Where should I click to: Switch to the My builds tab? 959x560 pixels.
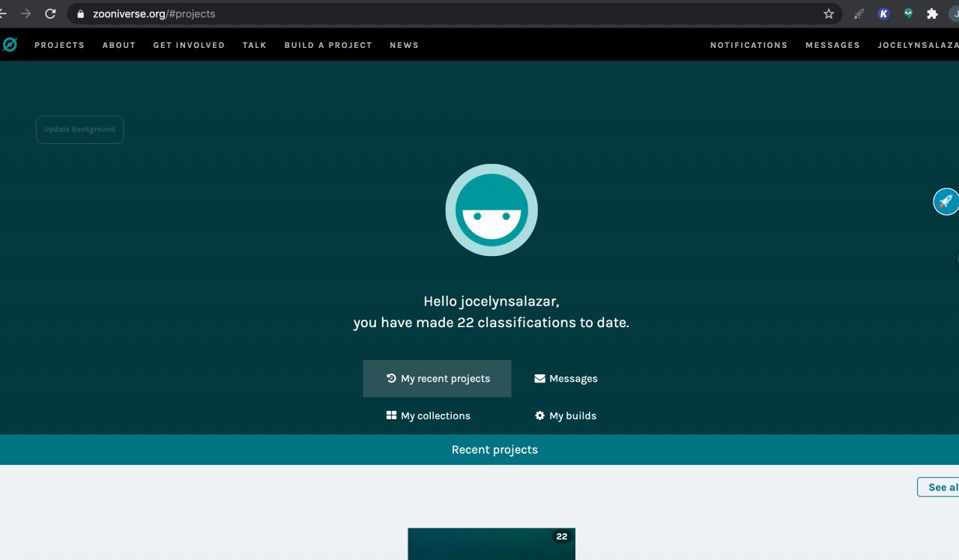[x=566, y=416]
